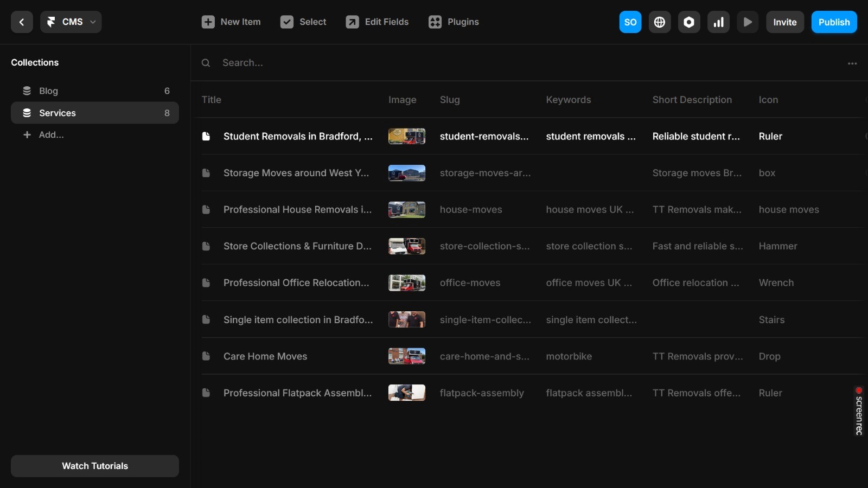Click Watch Tutorials button
The height and width of the screenshot is (488, 868).
tap(95, 466)
